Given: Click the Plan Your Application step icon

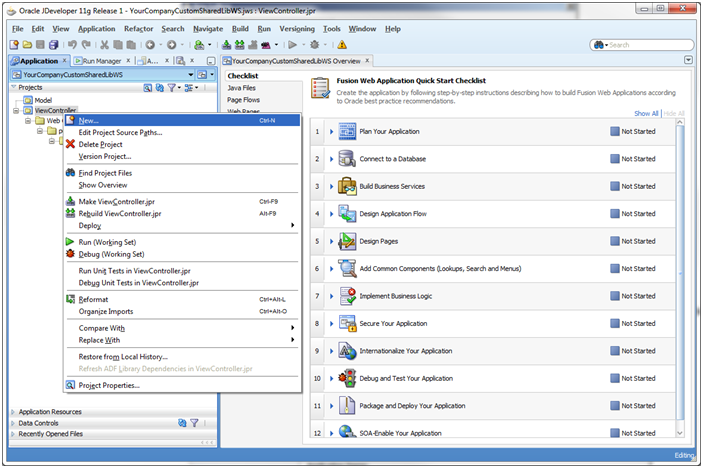Looking at the screenshot, I should click(347, 131).
